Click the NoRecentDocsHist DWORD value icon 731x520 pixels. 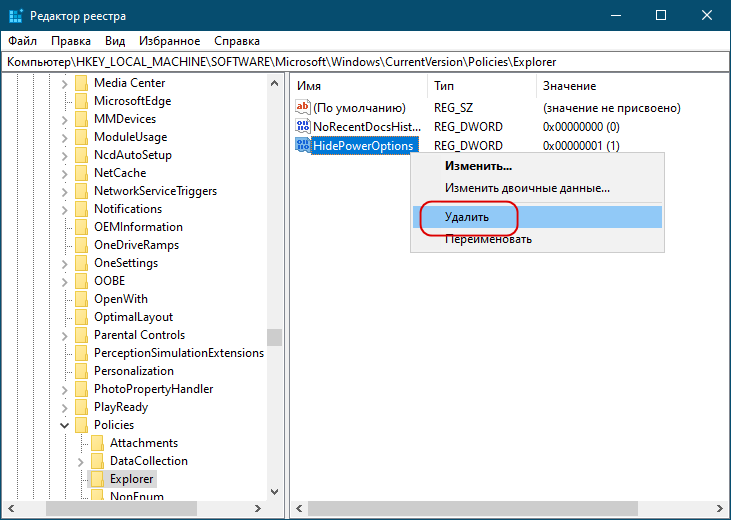pos(303,126)
